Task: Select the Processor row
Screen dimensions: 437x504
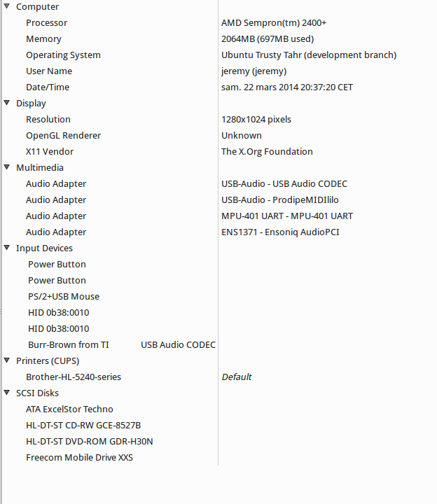Action: [46, 23]
